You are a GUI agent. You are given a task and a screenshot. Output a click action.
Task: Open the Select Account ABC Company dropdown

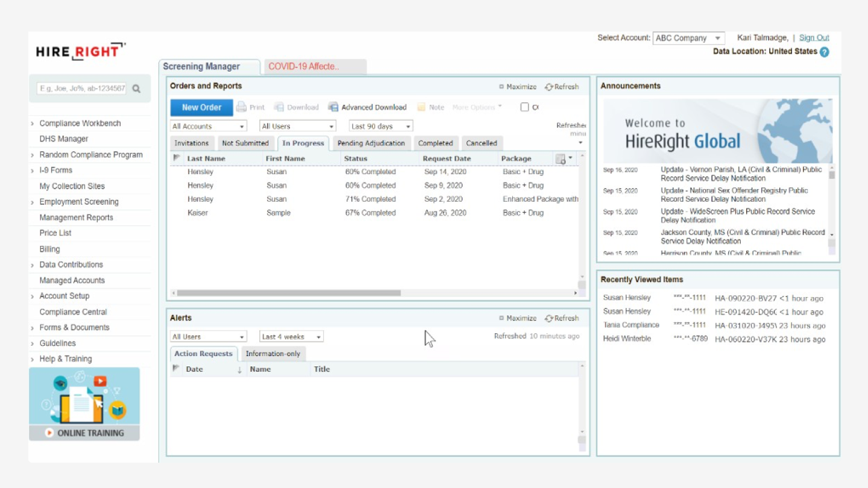[688, 38]
